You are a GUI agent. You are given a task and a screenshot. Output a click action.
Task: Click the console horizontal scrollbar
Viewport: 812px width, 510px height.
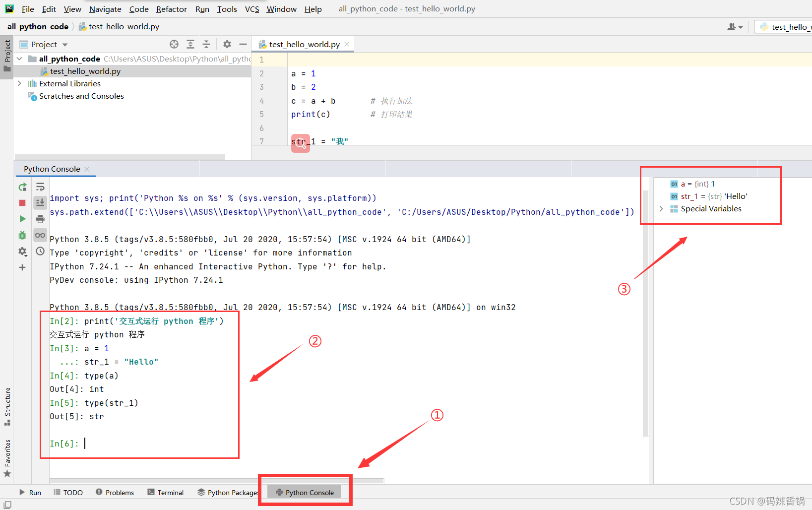217,481
